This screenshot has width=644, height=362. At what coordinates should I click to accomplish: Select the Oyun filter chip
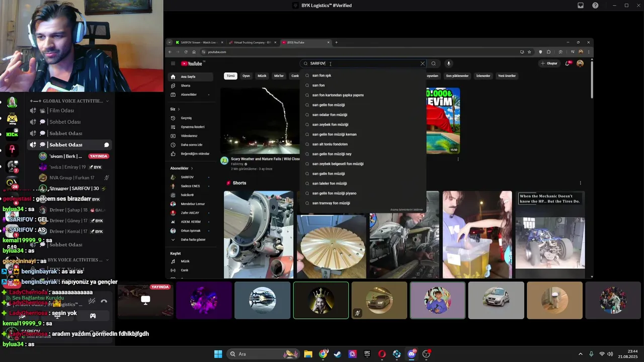coord(246,76)
